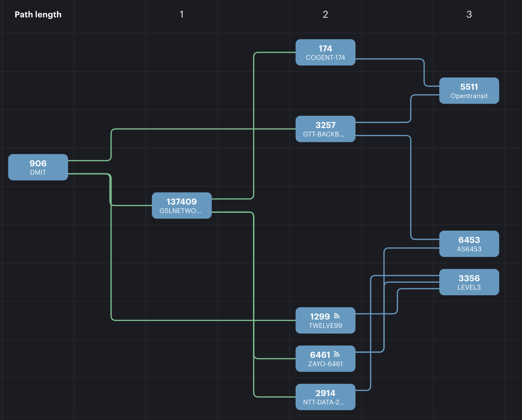
Task: Click the blue edge from GTT-BACKB to AS6453
Action: (x=411, y=189)
